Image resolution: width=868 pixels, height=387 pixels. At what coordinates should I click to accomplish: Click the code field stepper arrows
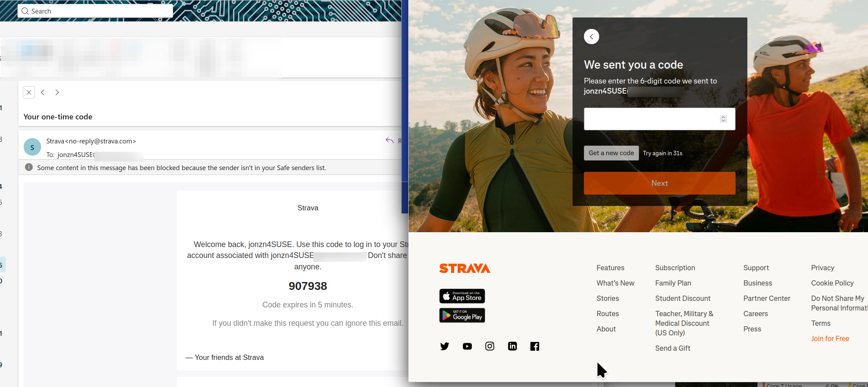[x=723, y=119]
